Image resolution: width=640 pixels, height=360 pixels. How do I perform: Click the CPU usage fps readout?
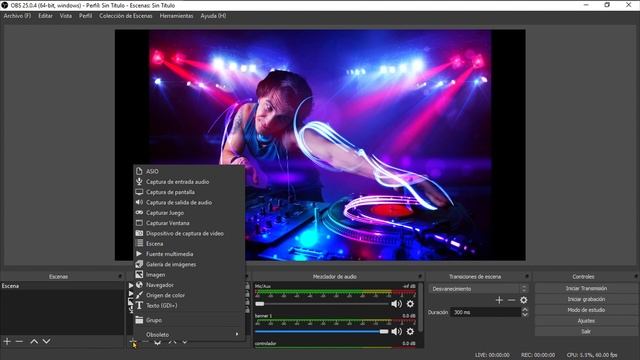click(592, 355)
